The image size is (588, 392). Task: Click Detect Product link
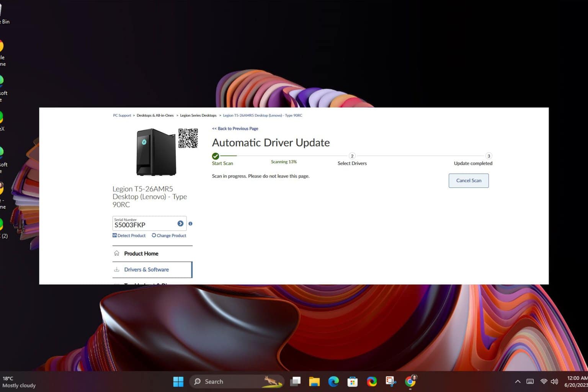[x=129, y=235]
